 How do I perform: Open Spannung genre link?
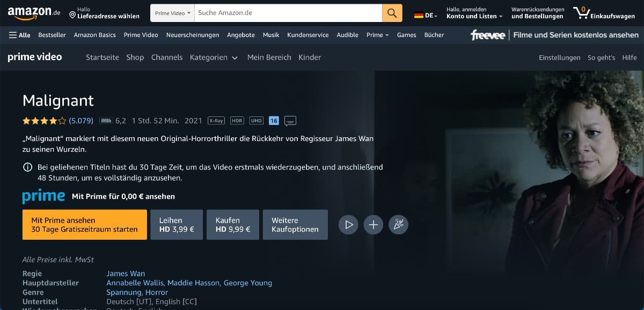124,292
